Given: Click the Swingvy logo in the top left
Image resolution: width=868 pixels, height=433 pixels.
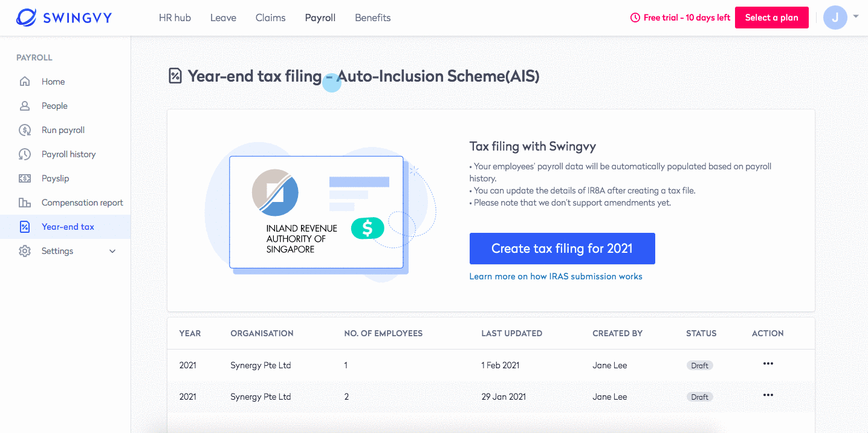Looking at the screenshot, I should 63,18.
